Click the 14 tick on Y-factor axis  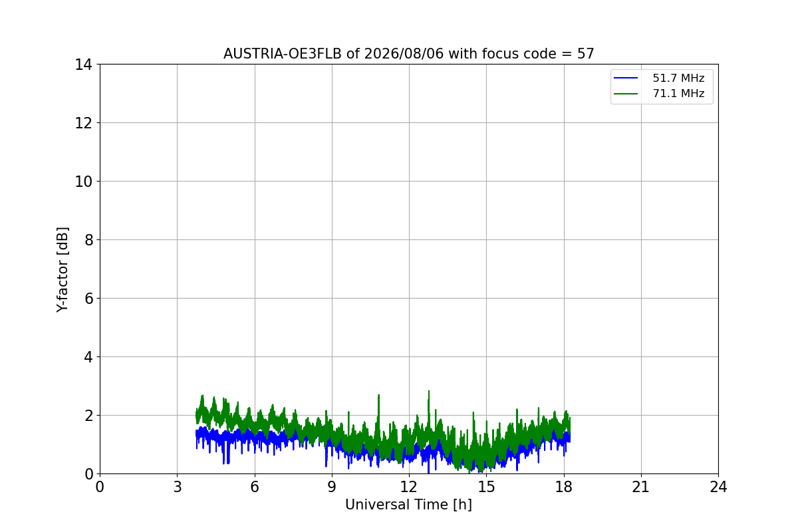click(84, 65)
